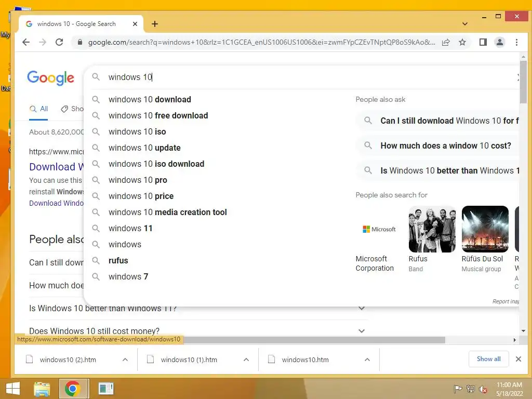Image resolution: width=532 pixels, height=399 pixels.
Task: Expand 'Is Windows 10 better than Windows 11?' chevron
Action: [x=362, y=308]
